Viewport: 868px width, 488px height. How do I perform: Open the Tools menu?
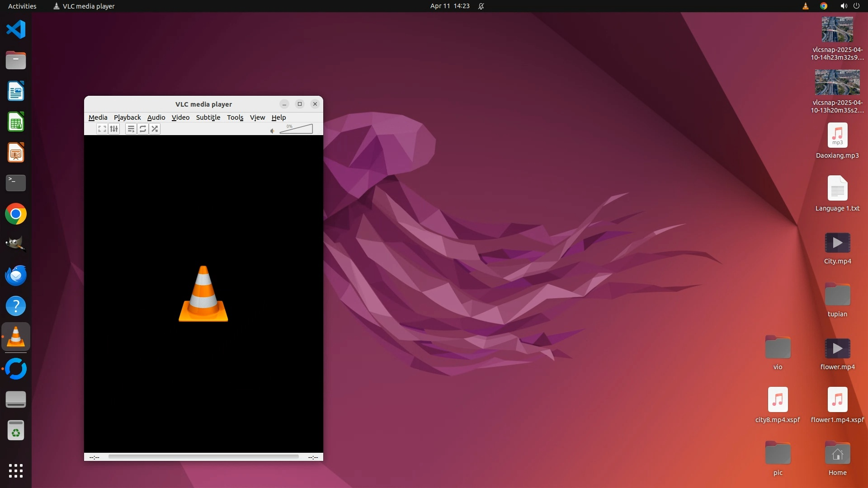pyautogui.click(x=235, y=117)
